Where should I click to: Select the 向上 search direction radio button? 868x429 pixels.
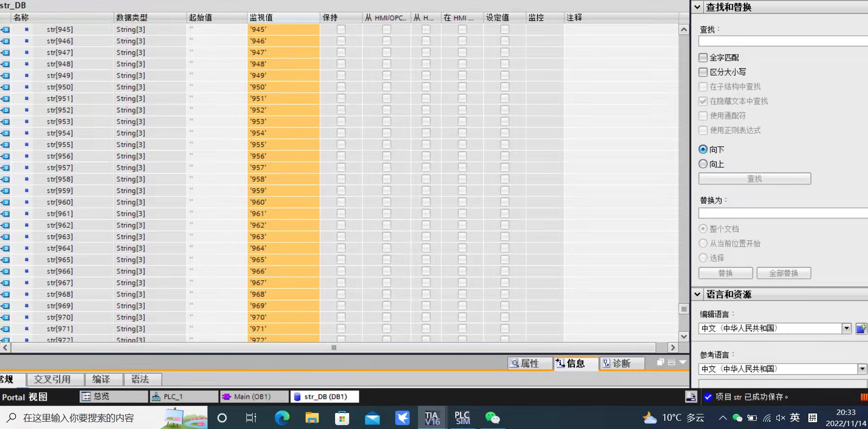703,164
